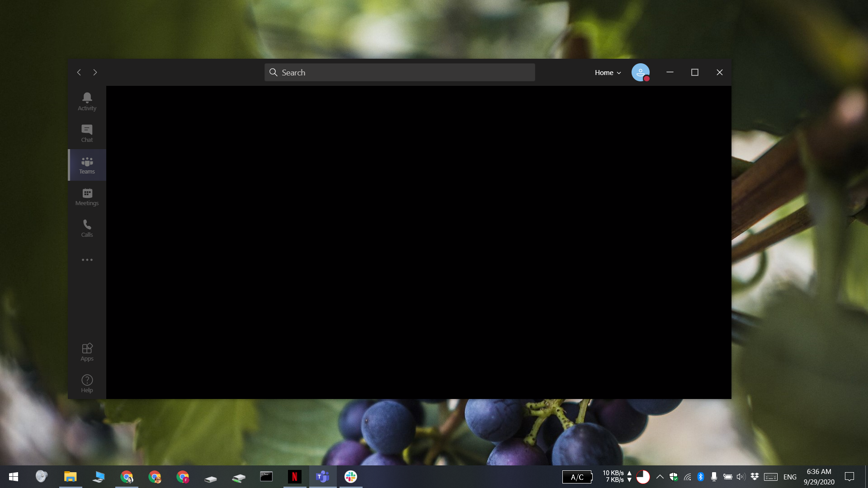The image size is (868, 488).
Task: Open the Activity notifications panel
Action: click(x=86, y=101)
